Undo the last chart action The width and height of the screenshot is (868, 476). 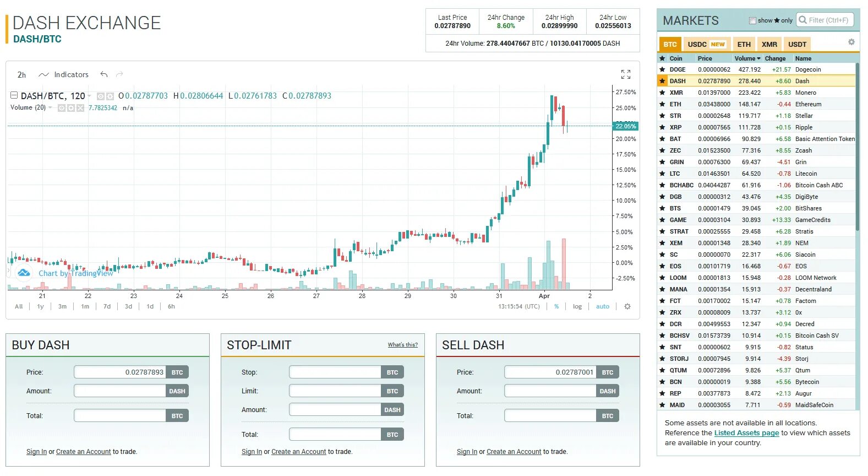(104, 74)
